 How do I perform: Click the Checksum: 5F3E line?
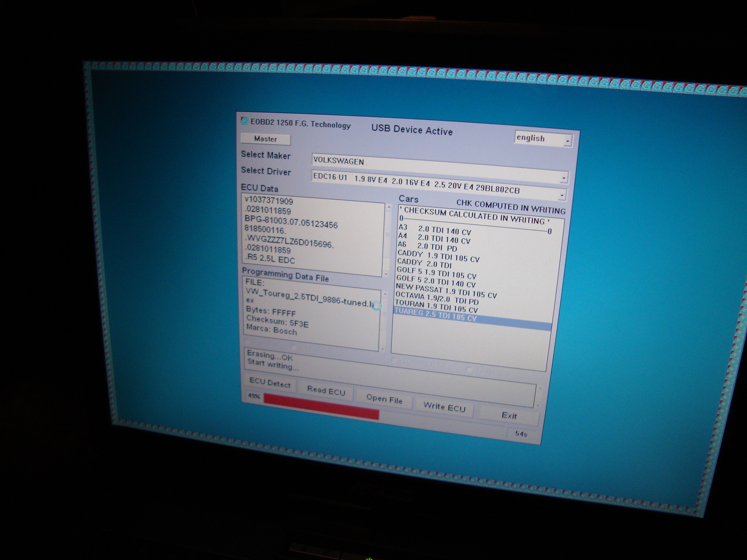pyautogui.click(x=277, y=321)
